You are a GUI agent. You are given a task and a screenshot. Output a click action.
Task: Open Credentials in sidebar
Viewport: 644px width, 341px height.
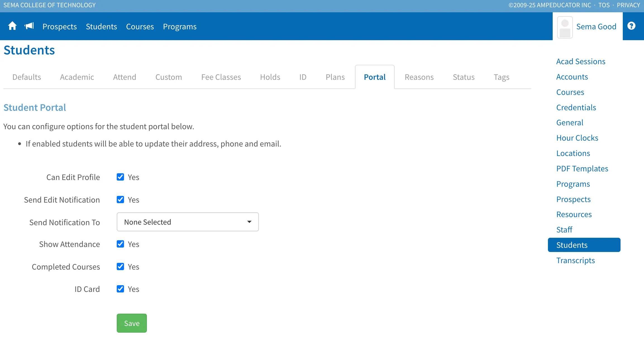point(576,107)
